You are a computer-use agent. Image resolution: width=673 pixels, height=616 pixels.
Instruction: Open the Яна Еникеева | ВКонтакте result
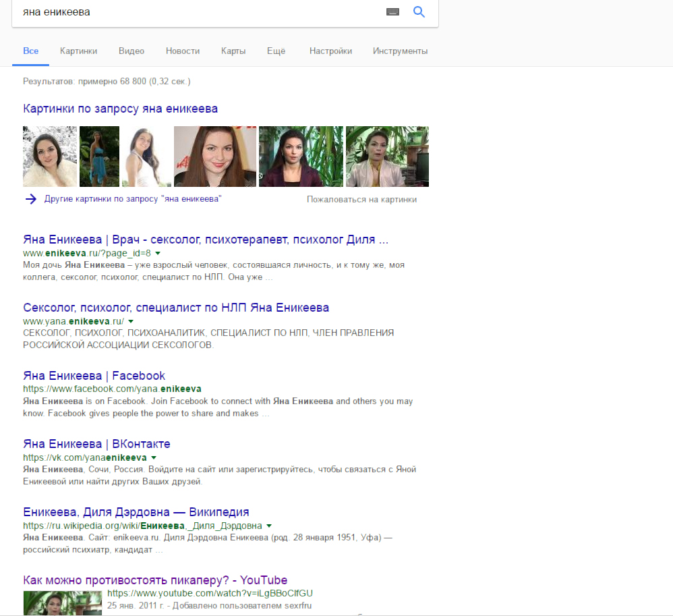point(96,444)
